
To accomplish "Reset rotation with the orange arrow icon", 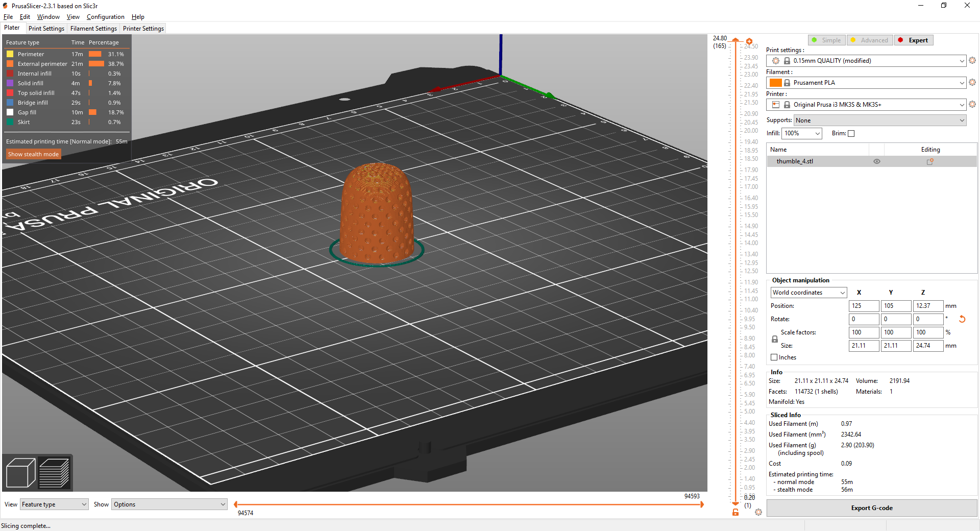I will click(x=962, y=319).
